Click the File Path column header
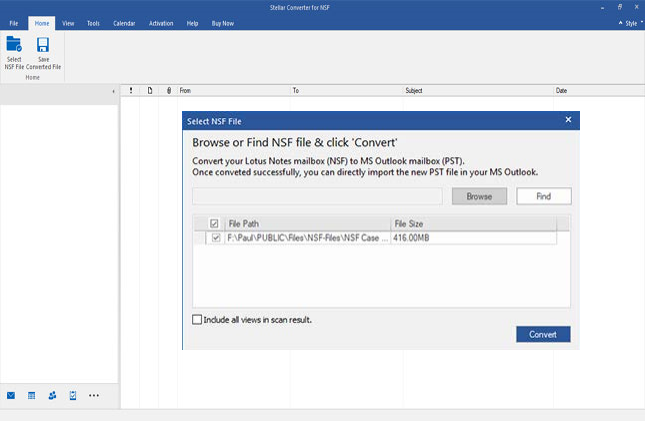 coord(307,223)
